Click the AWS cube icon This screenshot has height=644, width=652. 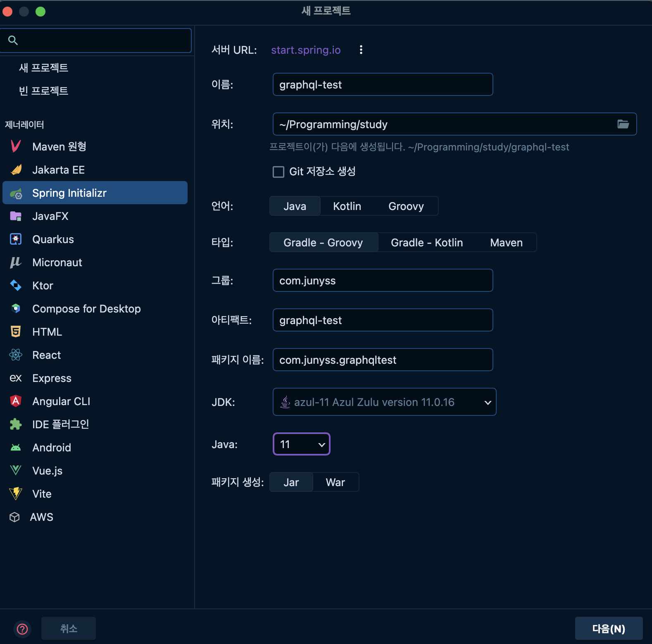tap(15, 517)
